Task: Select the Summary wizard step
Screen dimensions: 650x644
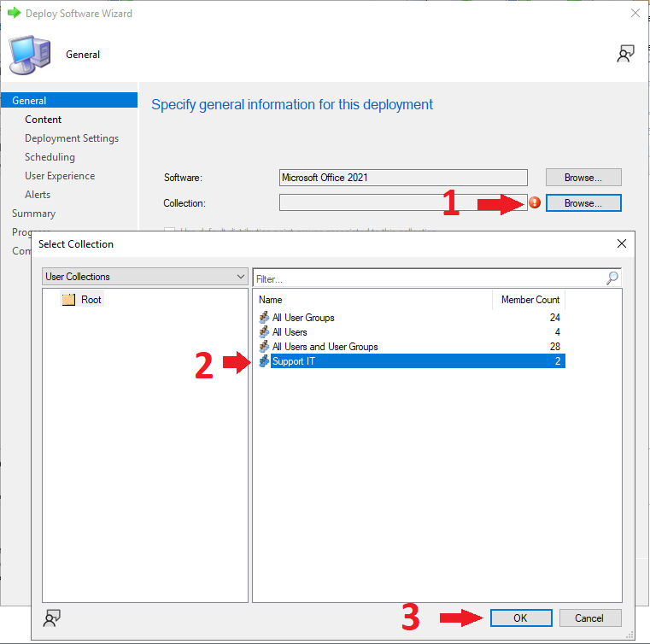Action: point(33,214)
